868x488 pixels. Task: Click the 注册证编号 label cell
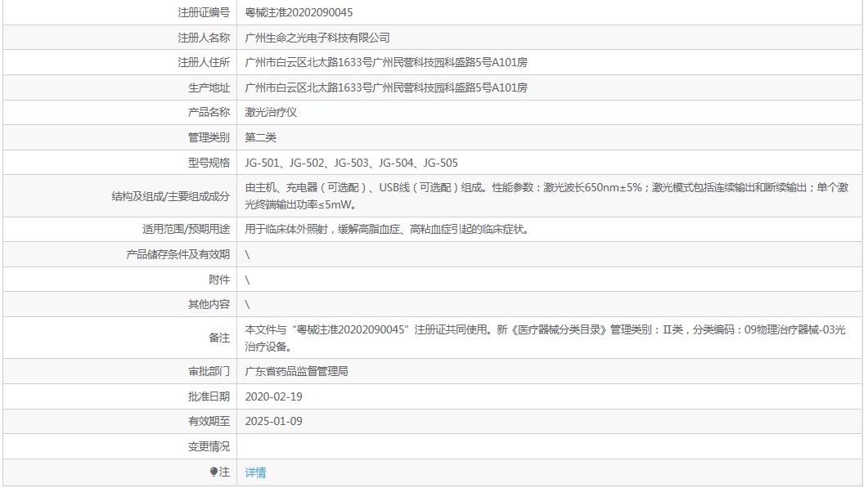click(203, 12)
